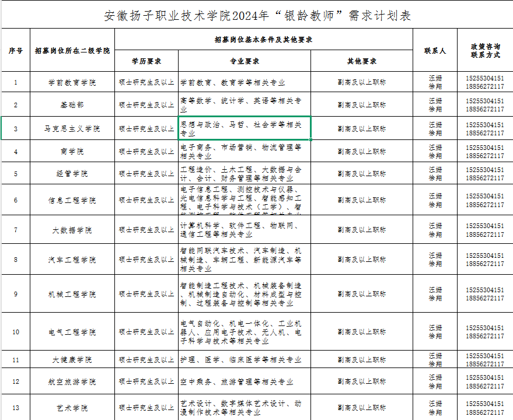This screenshot has height=420, width=513.
Task: Select the "汽车工程学院" cell
Action: point(72,260)
